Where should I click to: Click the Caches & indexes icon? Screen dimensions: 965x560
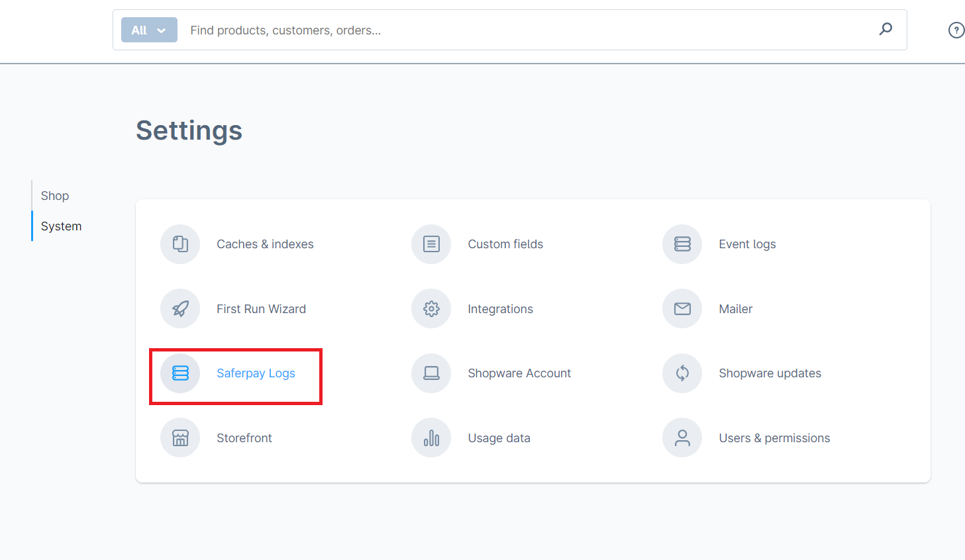click(180, 244)
